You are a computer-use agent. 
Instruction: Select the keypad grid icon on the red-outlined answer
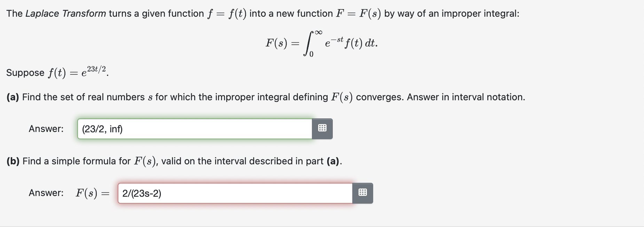tap(362, 193)
